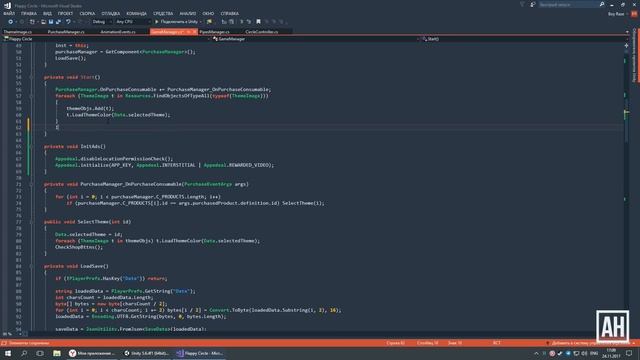Click in the Quick Launch search field

click(568, 4)
